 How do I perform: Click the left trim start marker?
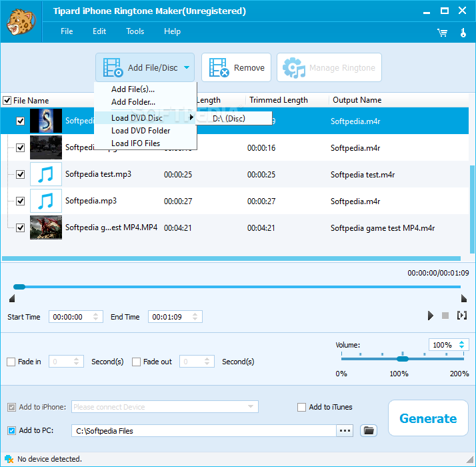[x=12, y=298]
